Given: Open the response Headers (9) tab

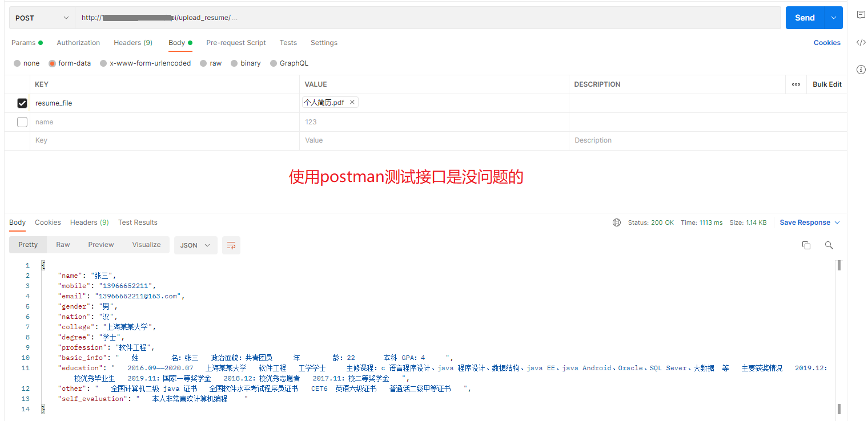Looking at the screenshot, I should click(x=90, y=222).
